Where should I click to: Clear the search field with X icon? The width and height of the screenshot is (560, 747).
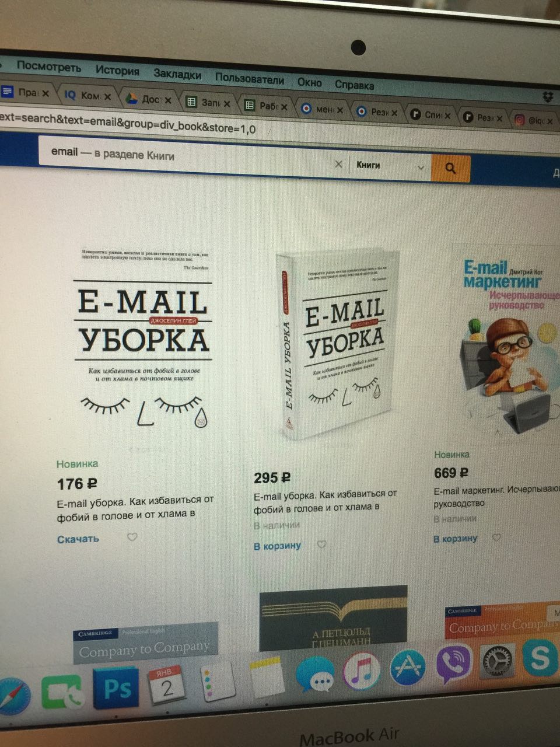point(338,164)
